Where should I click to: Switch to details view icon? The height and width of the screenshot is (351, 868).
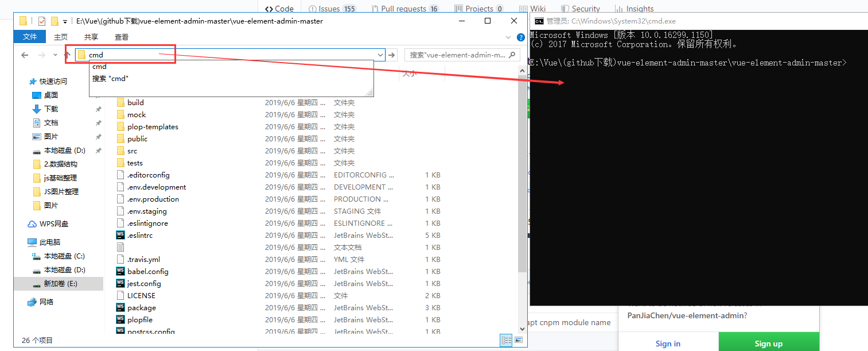(507, 340)
